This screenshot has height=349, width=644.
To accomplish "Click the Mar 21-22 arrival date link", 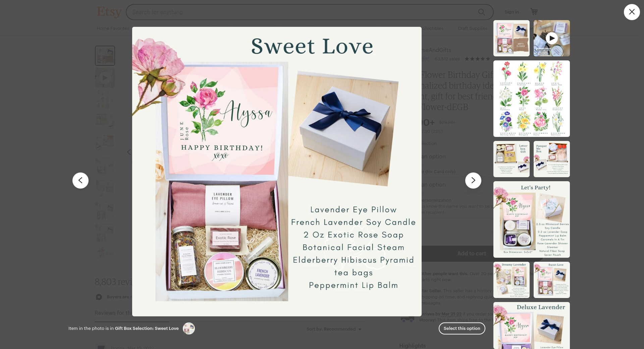I will tap(451, 314).
